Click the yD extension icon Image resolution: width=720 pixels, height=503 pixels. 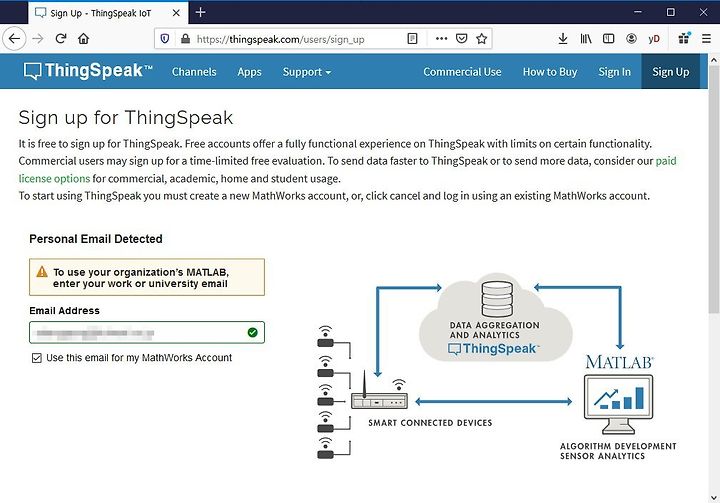[x=654, y=39]
